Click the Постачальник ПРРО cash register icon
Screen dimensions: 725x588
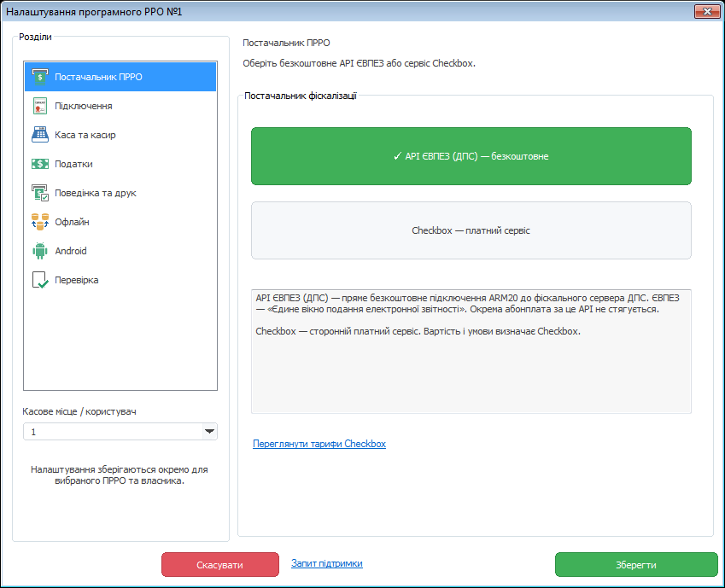pos(40,77)
